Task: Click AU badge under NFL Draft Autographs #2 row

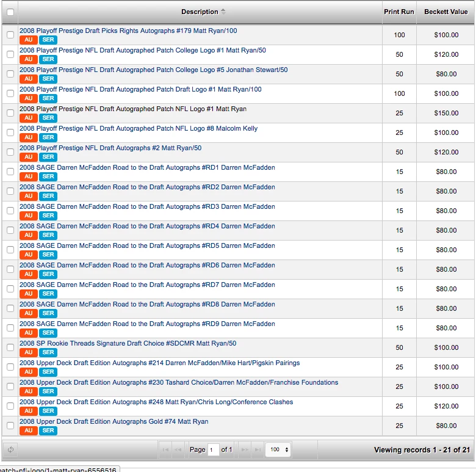Action: click(x=29, y=157)
